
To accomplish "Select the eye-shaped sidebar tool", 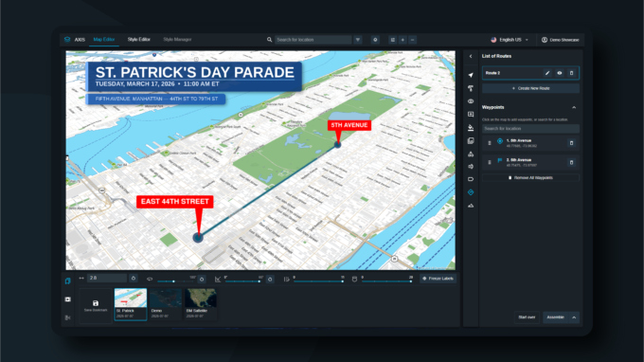I will coord(471,101).
